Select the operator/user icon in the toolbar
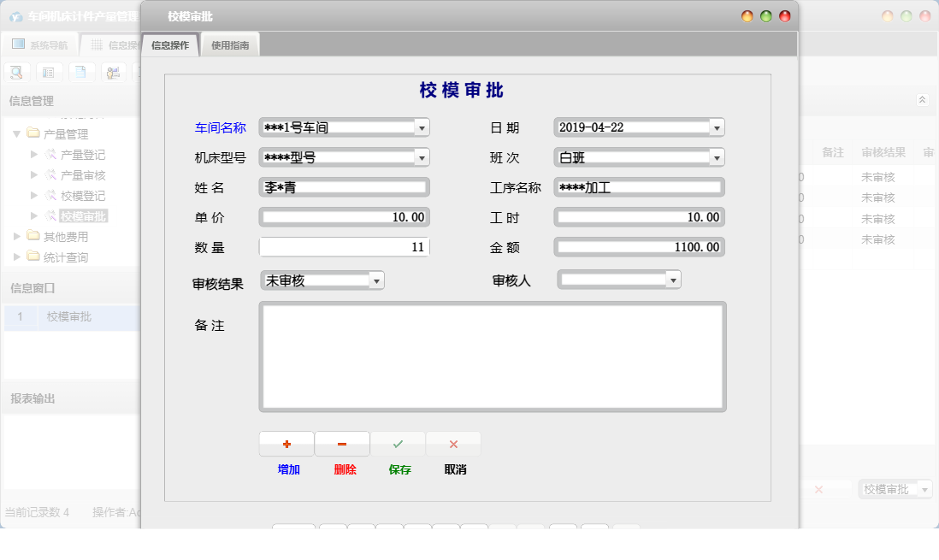The height and width of the screenshot is (560, 939). (x=113, y=72)
